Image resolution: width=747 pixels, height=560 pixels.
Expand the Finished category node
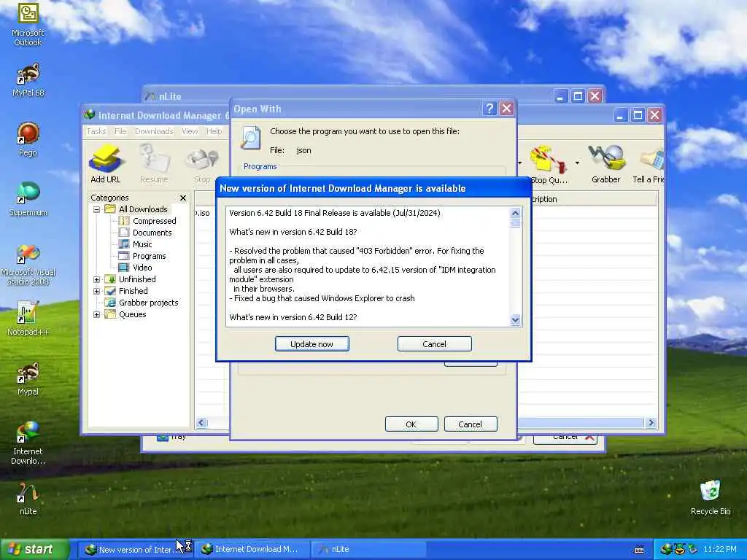97,291
